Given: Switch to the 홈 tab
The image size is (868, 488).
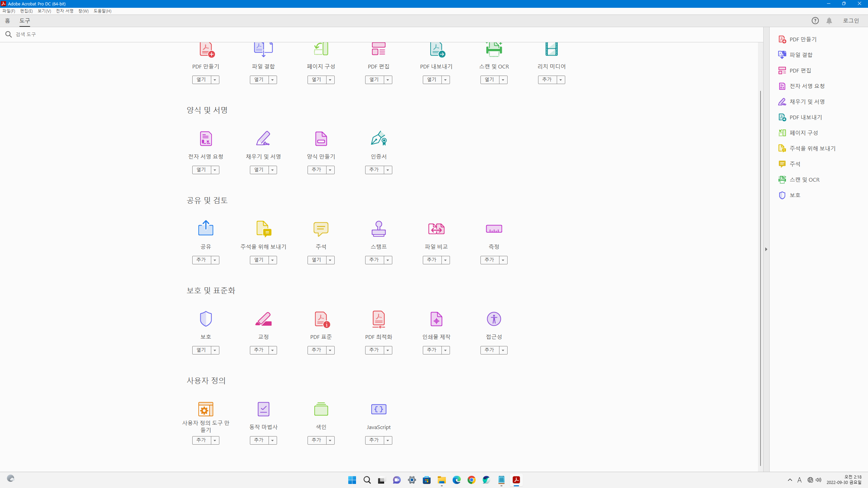Looking at the screenshot, I should tap(7, 21).
